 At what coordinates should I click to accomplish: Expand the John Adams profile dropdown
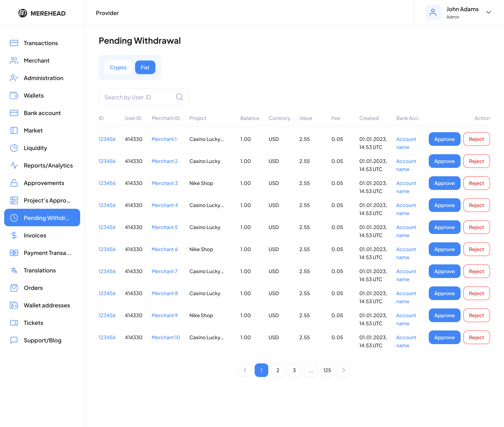click(488, 12)
